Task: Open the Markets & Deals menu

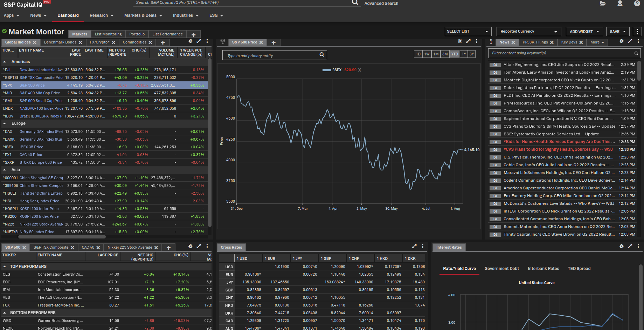Action: 143,15
